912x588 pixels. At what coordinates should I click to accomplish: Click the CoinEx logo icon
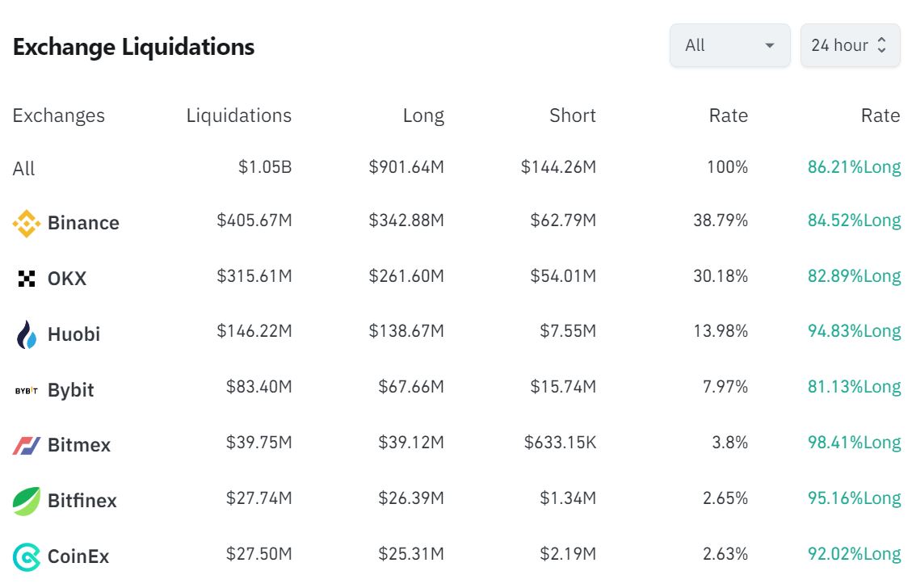[27, 556]
